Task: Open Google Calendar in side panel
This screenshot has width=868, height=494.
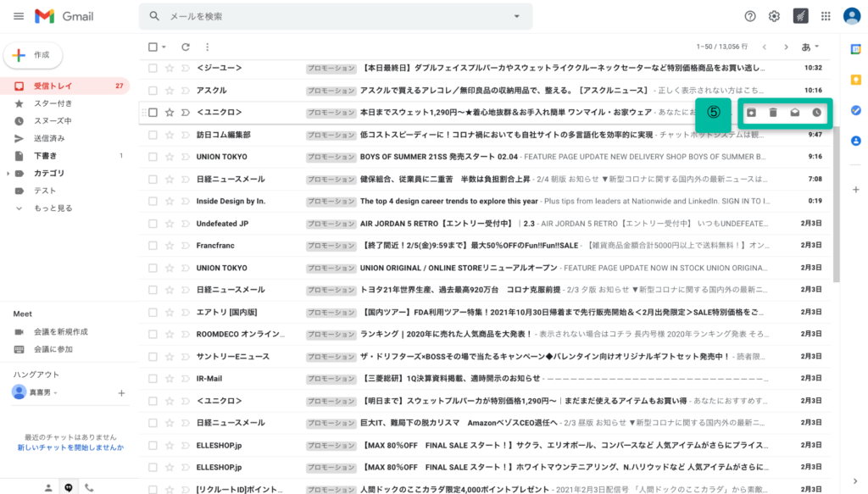Action: (x=855, y=48)
